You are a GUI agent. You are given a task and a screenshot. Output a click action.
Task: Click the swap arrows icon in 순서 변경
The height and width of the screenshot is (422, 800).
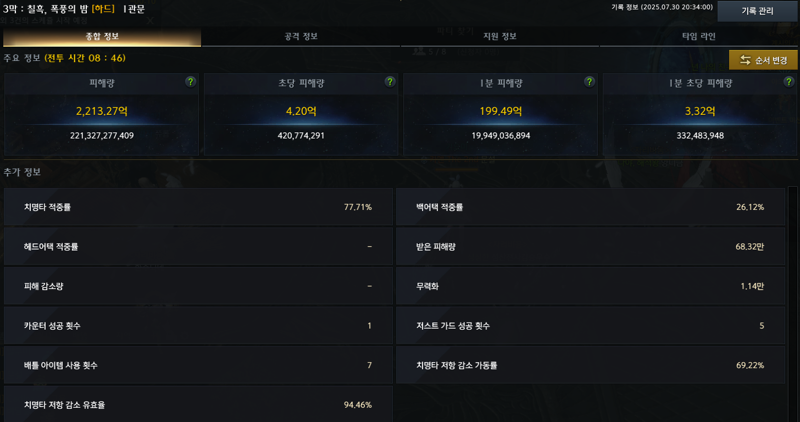tap(745, 60)
